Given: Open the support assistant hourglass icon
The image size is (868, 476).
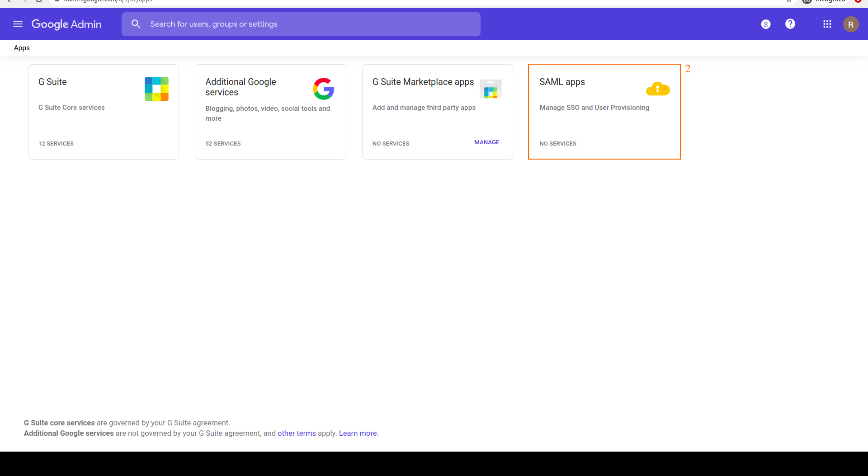Looking at the screenshot, I should [x=765, y=24].
